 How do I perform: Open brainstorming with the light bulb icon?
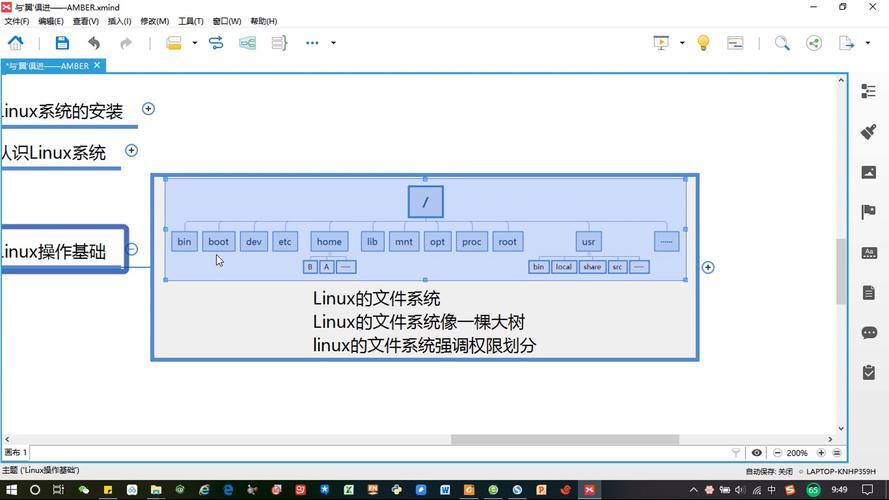[703, 43]
